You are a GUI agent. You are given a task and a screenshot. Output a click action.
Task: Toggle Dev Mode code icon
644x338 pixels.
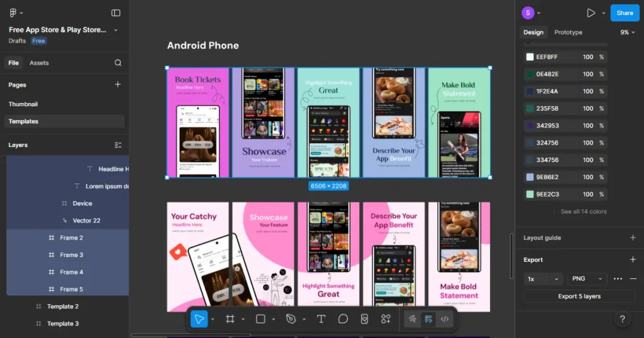(x=445, y=319)
